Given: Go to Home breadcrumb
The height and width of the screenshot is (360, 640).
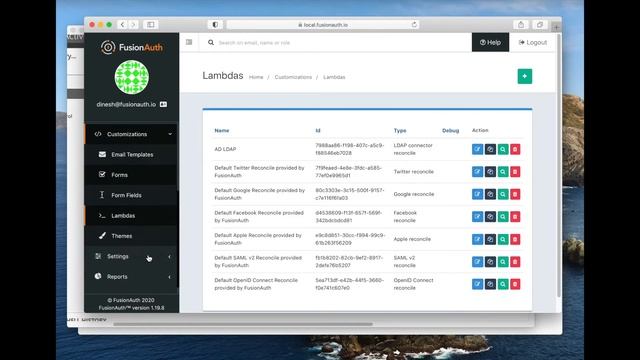Looking at the screenshot, I should point(256,77).
